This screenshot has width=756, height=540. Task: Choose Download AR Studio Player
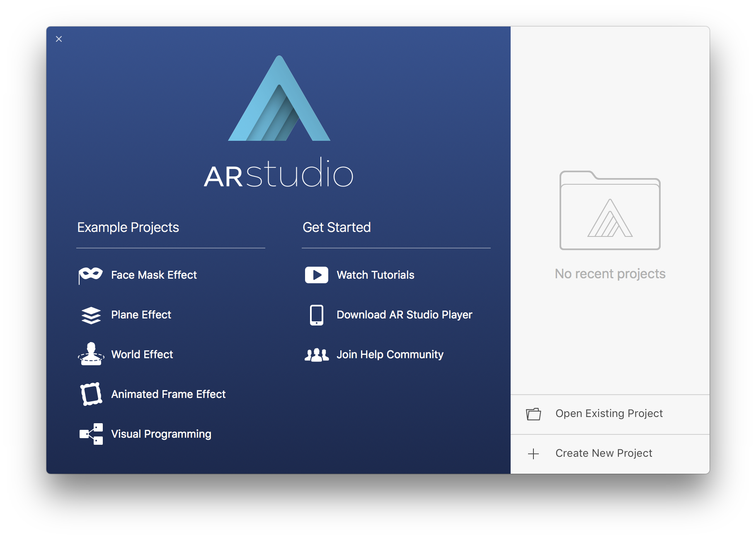pyautogui.click(x=404, y=315)
